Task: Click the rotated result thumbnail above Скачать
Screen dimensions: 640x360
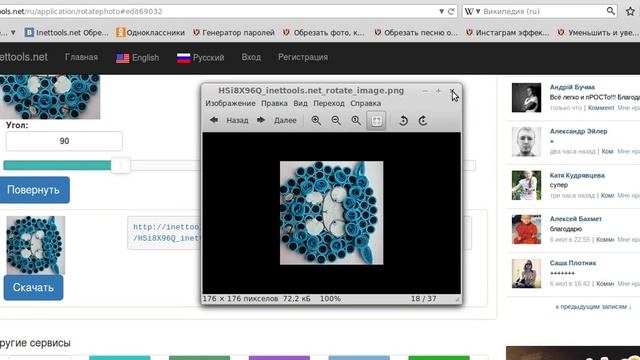Action: (36, 245)
